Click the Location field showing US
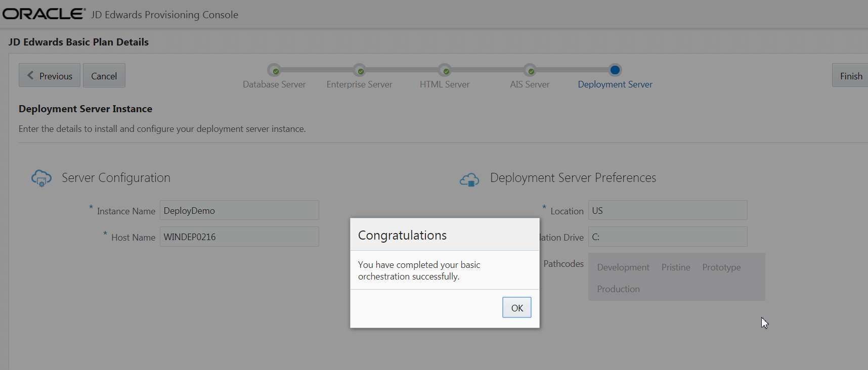The width and height of the screenshot is (868, 370). [668, 210]
